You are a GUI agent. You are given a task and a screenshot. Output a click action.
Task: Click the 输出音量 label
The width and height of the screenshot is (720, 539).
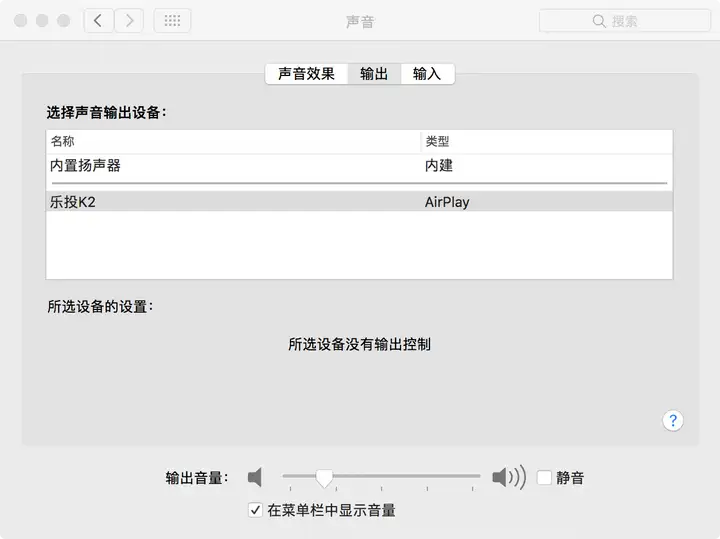click(197, 478)
